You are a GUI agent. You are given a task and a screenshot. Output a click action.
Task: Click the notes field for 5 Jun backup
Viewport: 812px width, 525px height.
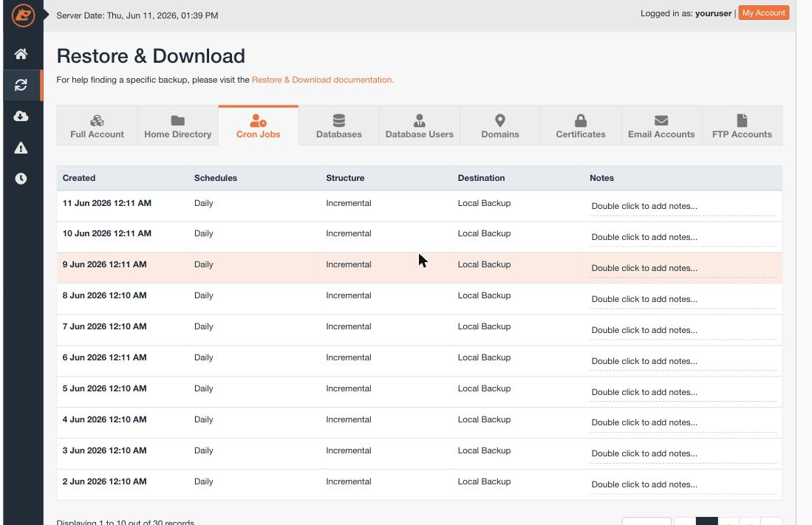683,392
